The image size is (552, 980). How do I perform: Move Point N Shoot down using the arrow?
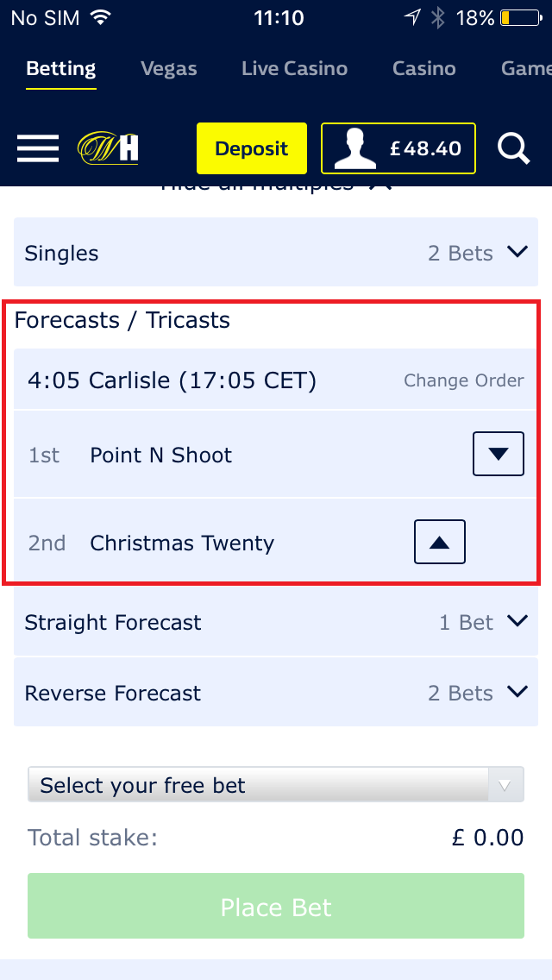[x=498, y=454]
